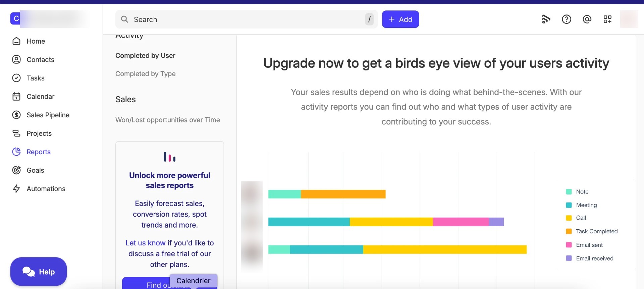644x289 pixels.
Task: Click the Email sent legend swatch
Action: pyautogui.click(x=569, y=245)
